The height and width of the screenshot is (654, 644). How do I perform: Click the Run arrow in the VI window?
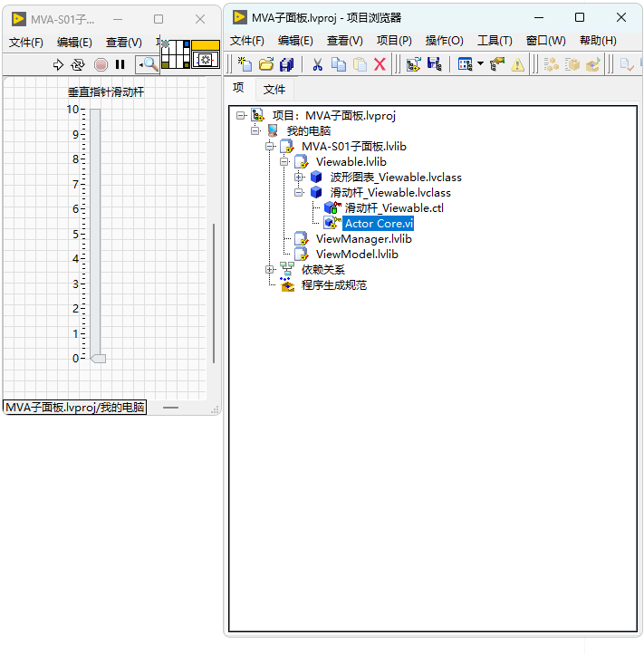tap(58, 64)
